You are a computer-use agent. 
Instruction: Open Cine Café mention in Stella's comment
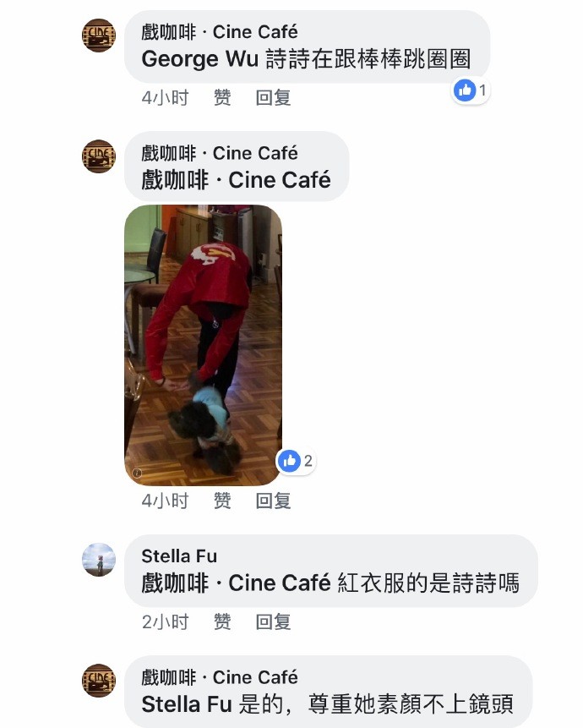(236, 583)
